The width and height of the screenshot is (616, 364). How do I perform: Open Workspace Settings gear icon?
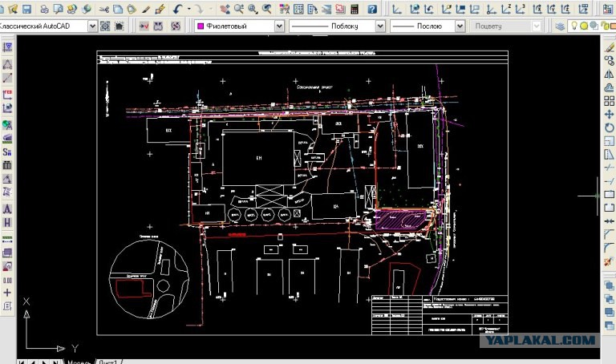click(105, 26)
